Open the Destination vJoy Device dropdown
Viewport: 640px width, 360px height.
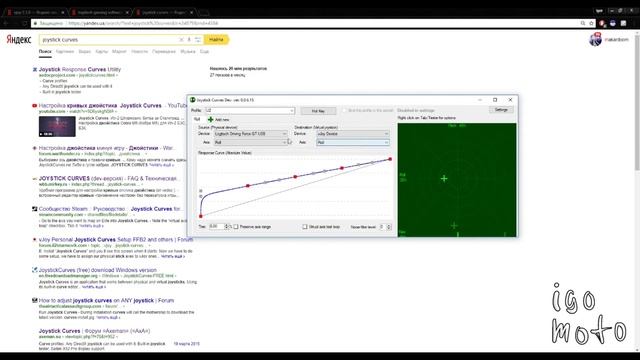[353, 134]
